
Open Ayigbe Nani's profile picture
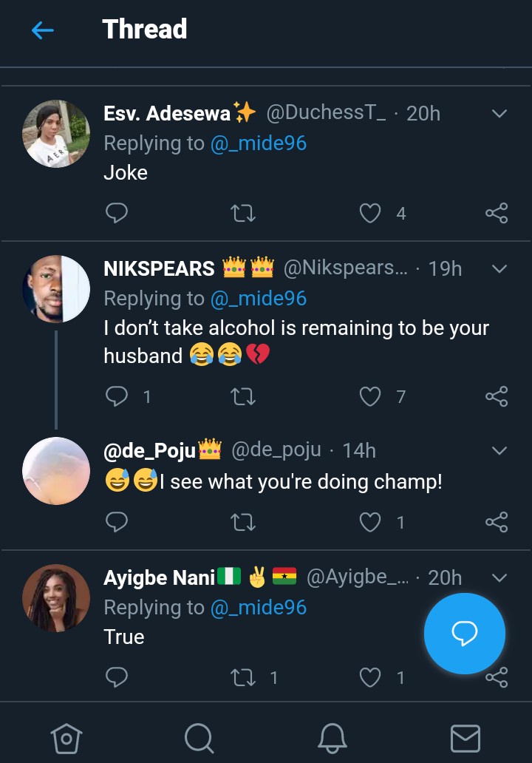tap(56, 598)
